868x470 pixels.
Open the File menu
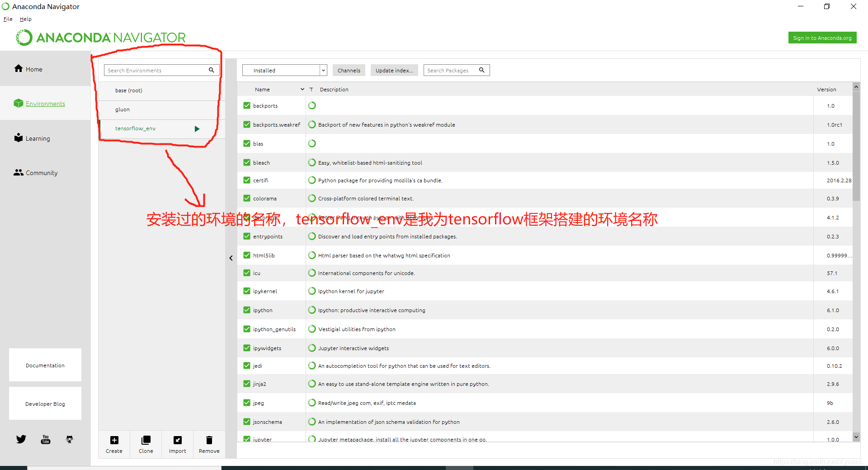(x=8, y=19)
